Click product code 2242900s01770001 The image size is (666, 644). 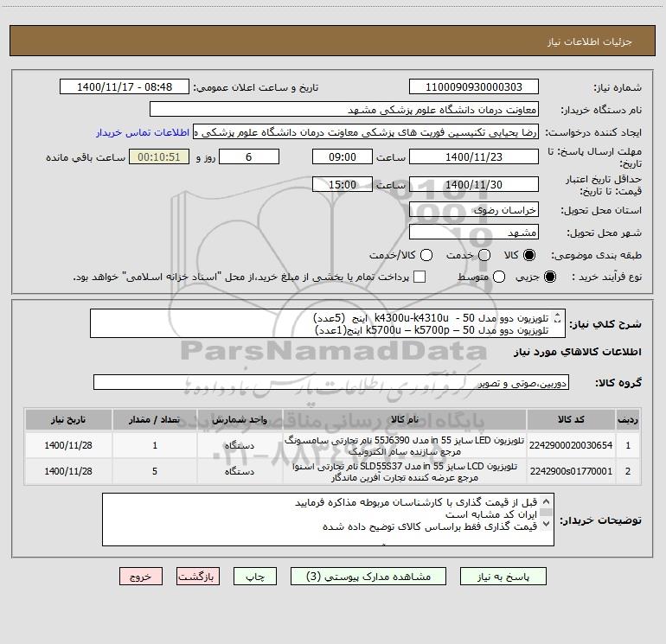[x=571, y=471]
